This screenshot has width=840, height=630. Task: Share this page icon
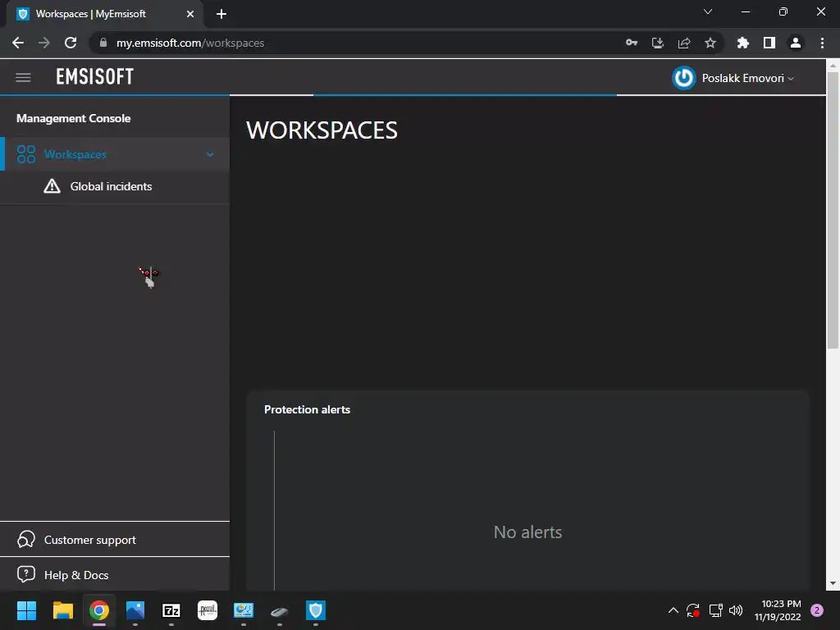[684, 43]
